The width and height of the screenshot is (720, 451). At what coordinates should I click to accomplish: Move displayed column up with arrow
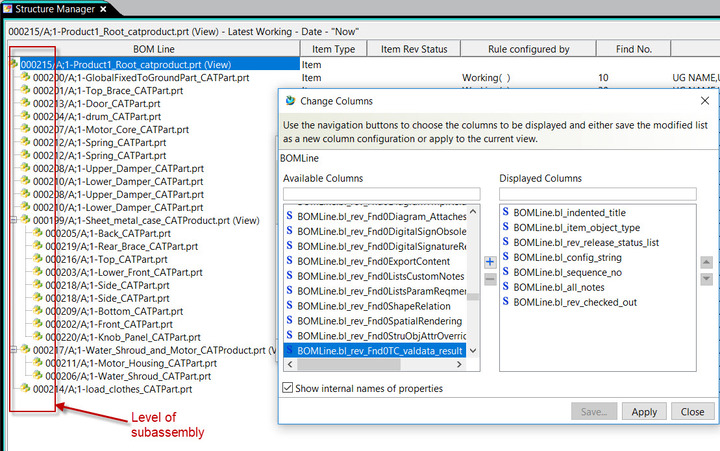(x=706, y=263)
